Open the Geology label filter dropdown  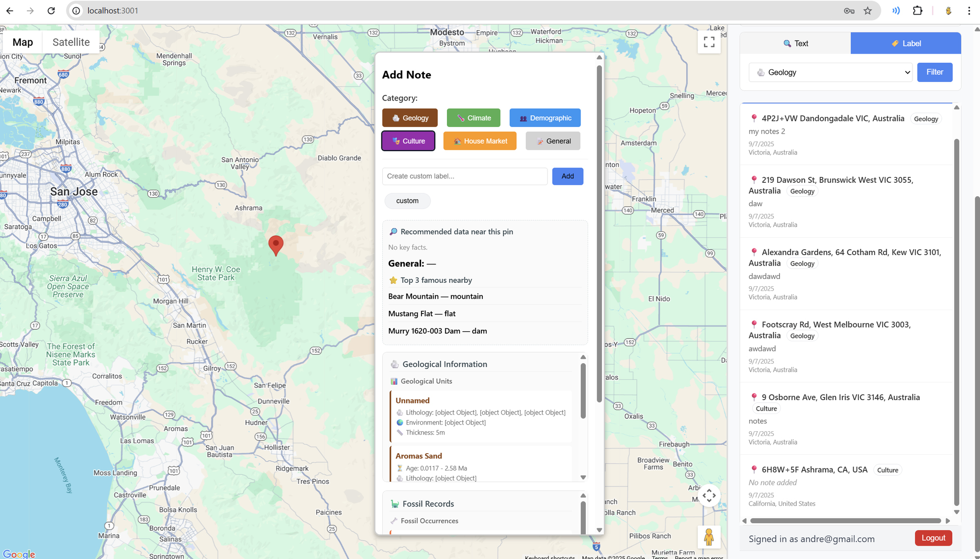point(830,72)
